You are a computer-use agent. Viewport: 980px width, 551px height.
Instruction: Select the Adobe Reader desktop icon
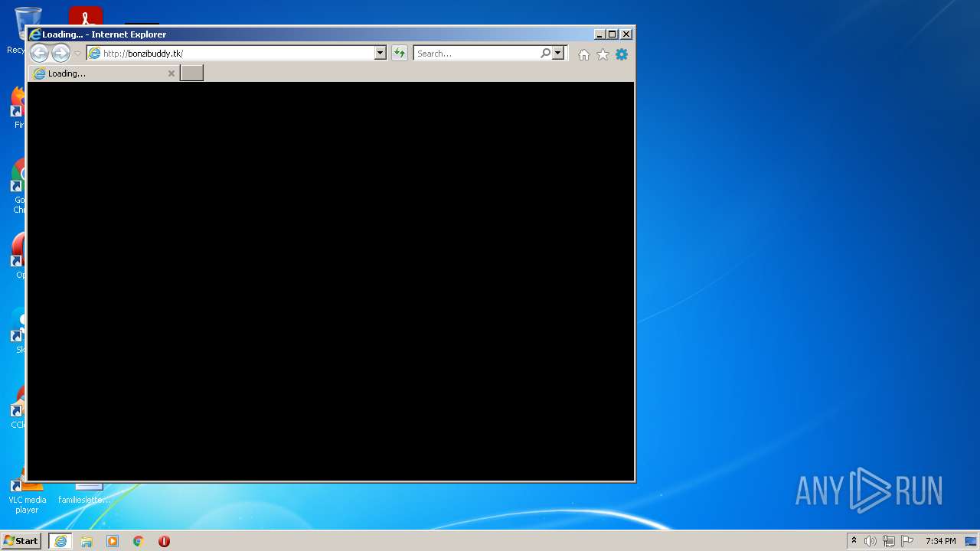click(85, 15)
